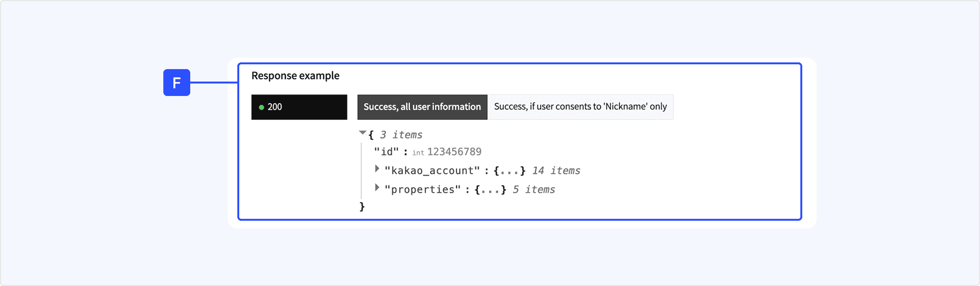Click the collapsed {...} after properties
Image resolution: width=980 pixels, height=286 pixels.
pos(490,190)
